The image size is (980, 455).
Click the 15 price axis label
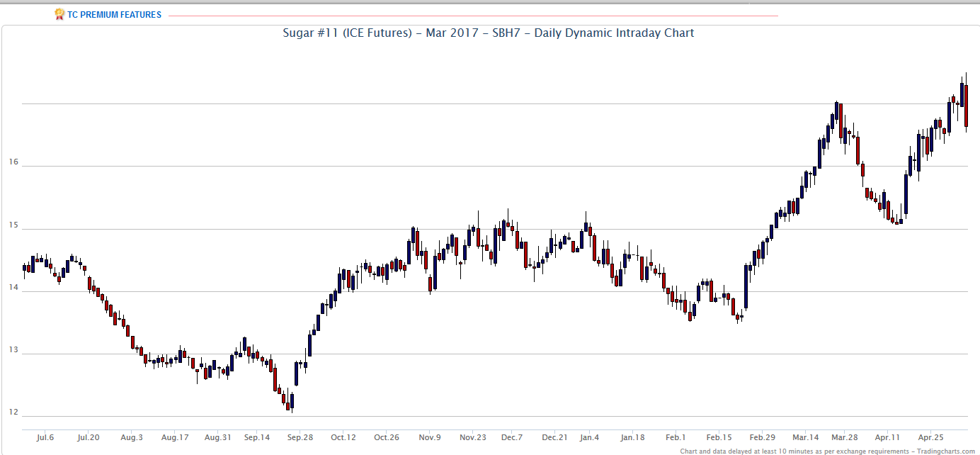click(13, 224)
